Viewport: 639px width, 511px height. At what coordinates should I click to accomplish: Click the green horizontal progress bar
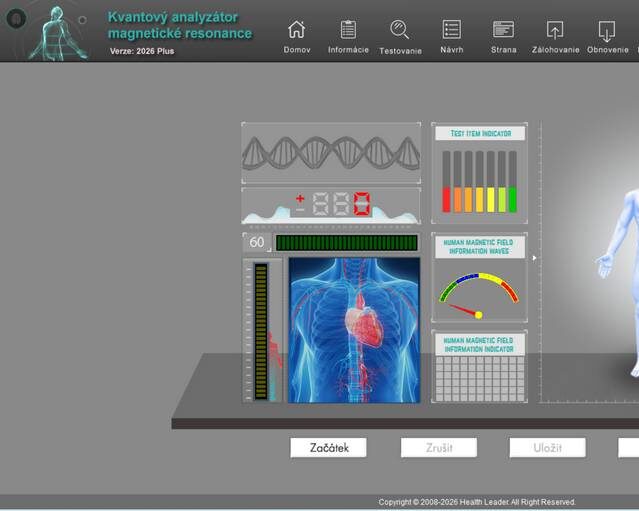pos(346,243)
